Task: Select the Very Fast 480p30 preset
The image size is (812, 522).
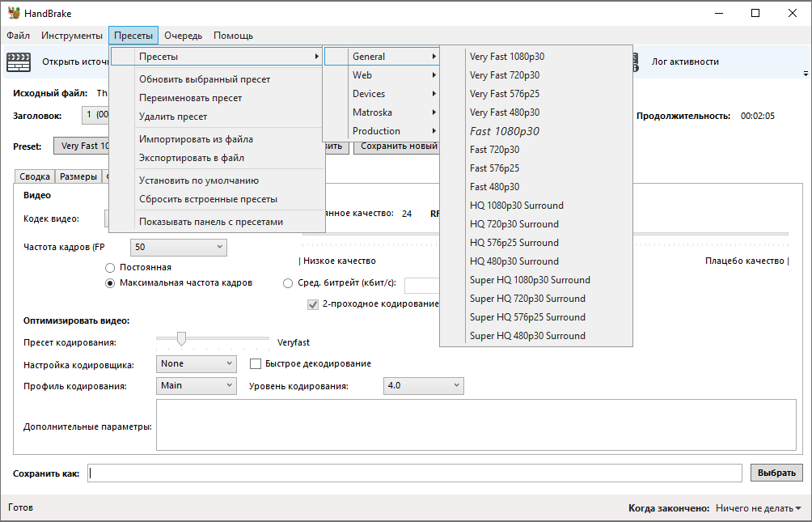Action: tap(536, 112)
